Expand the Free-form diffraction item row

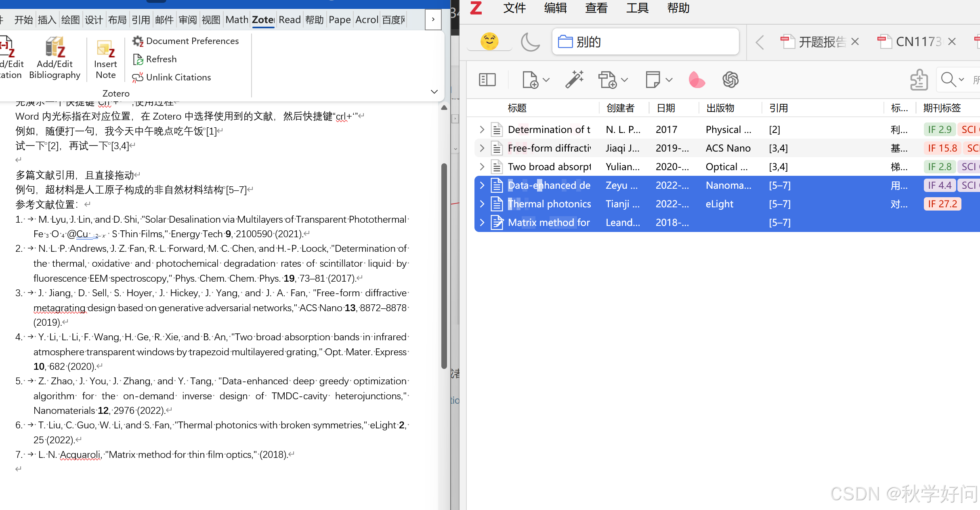(482, 148)
